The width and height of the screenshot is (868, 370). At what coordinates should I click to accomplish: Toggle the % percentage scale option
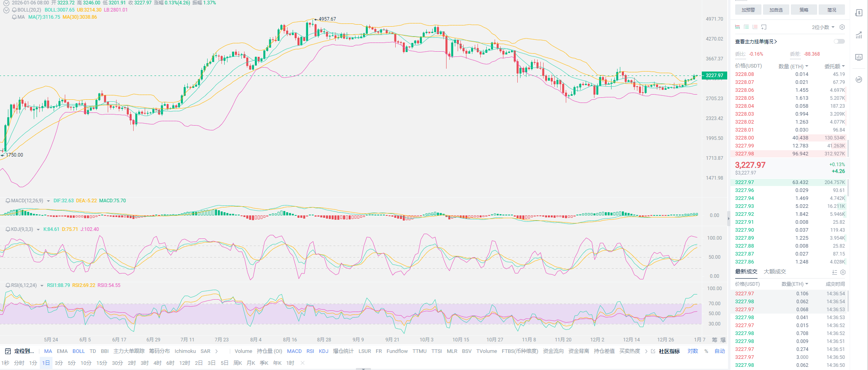click(706, 351)
